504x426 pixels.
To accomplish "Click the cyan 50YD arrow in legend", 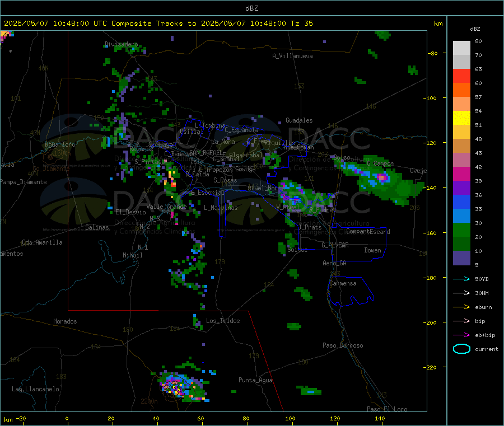I will [x=461, y=279].
